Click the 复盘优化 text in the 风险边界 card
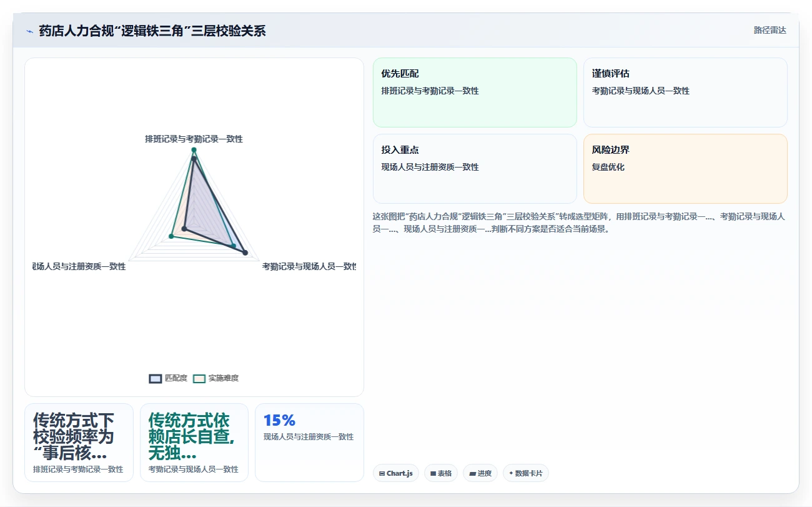Image resolution: width=812 pixels, height=507 pixels. [608, 167]
